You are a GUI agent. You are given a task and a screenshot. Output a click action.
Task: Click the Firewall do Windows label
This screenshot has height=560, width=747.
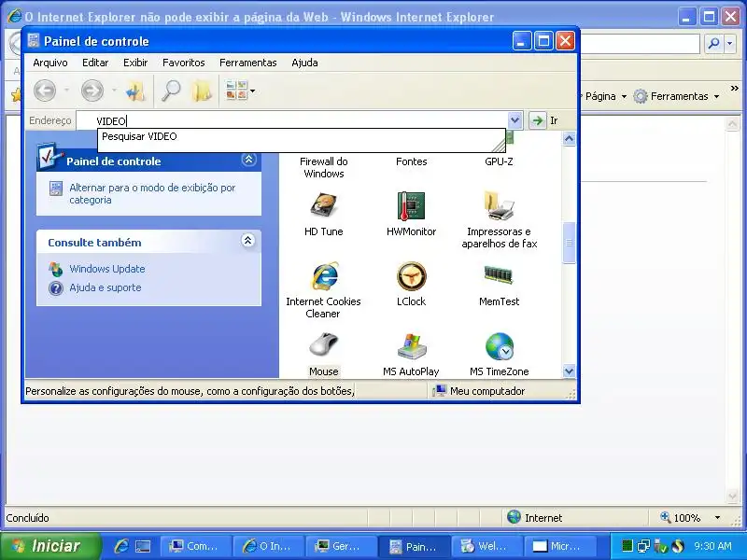point(323,167)
